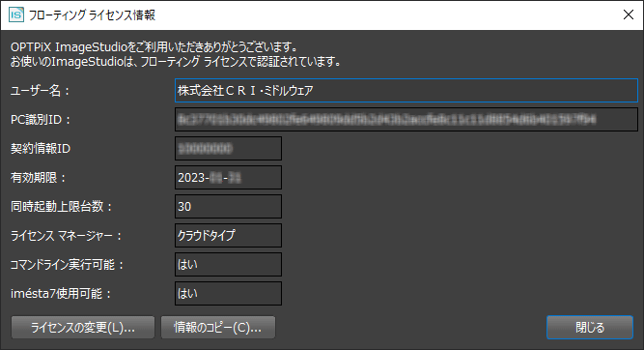Screen dimensions: 644x350
Task: Click the コマンドライン実行可能 field showing はい
Action: coord(229,265)
